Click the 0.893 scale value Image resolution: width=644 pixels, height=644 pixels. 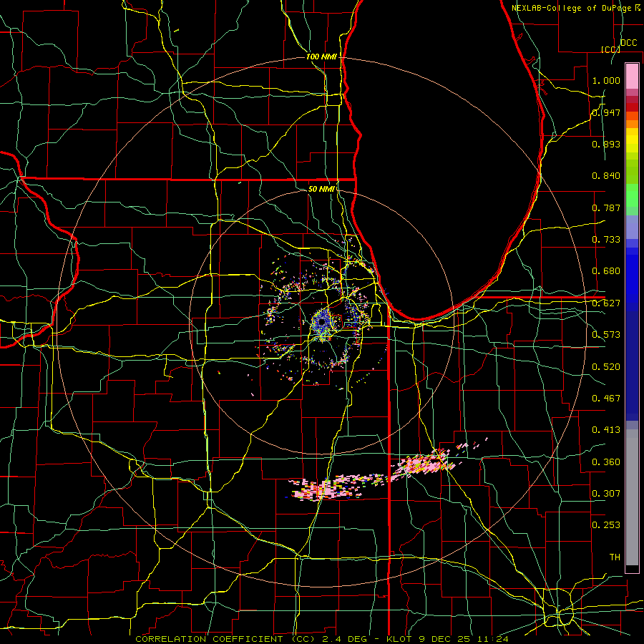click(x=606, y=144)
